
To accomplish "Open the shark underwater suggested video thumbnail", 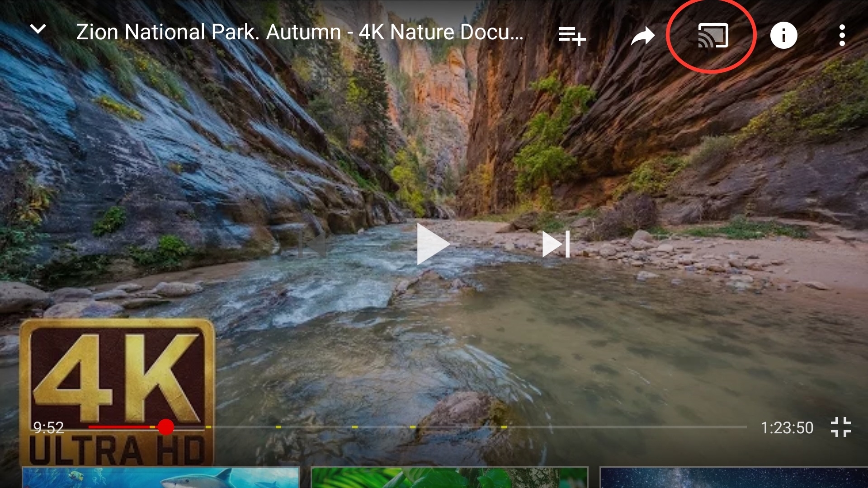I will coord(160,478).
